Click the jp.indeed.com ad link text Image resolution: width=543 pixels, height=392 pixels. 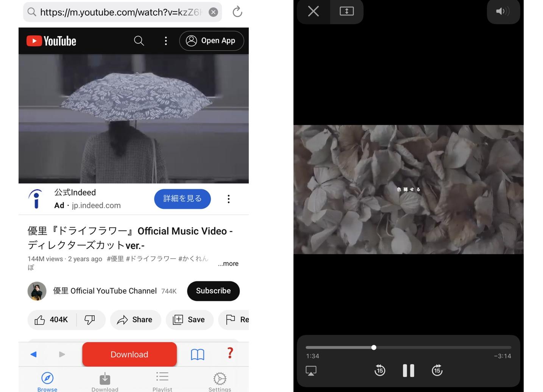pos(96,205)
